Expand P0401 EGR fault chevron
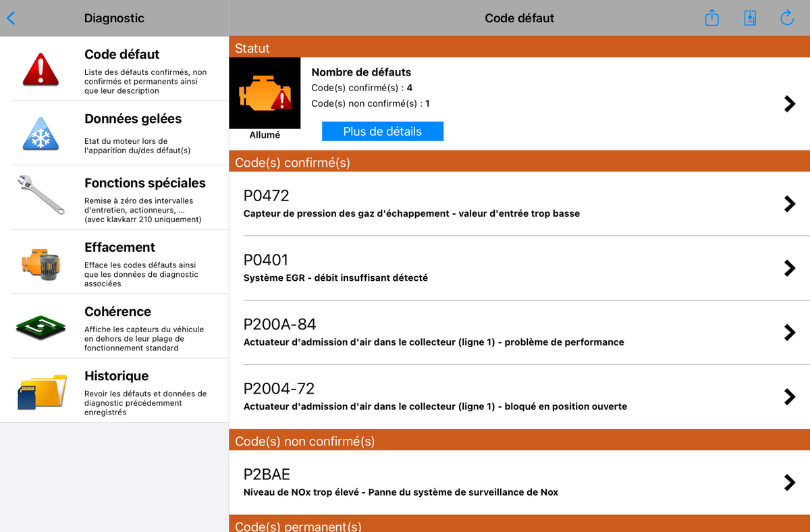The image size is (810, 532). pos(790,268)
